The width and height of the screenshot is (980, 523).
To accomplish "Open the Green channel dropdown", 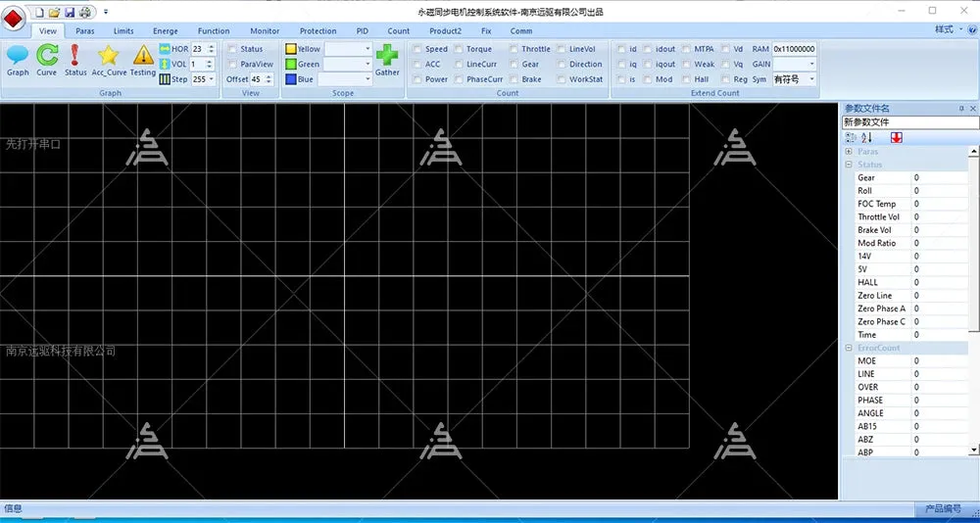I will [367, 64].
